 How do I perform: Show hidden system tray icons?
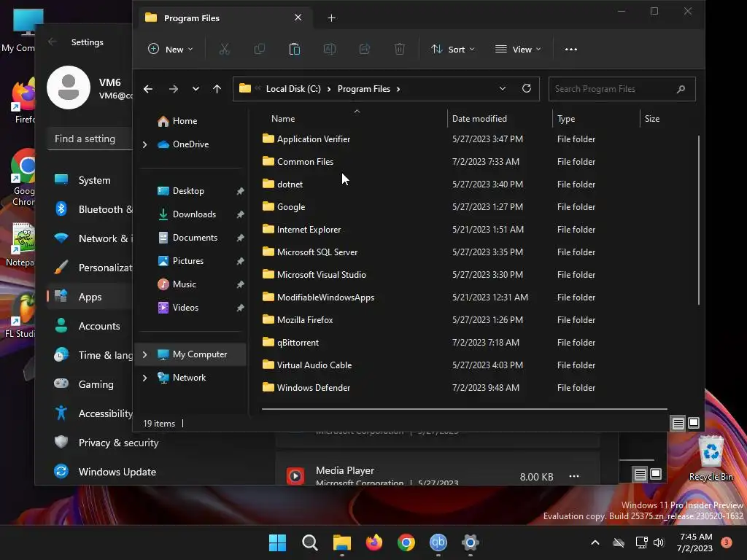[x=595, y=542]
